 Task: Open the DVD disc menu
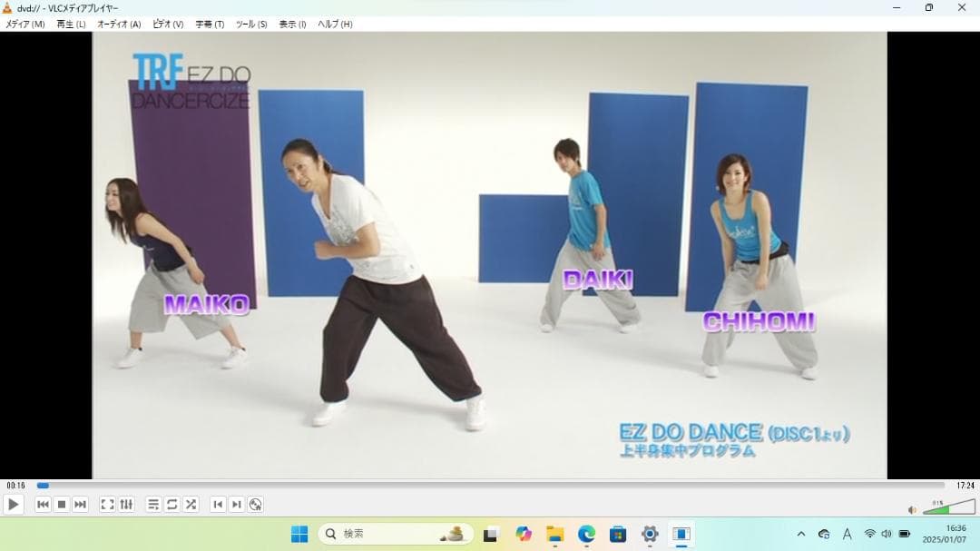coord(256,505)
